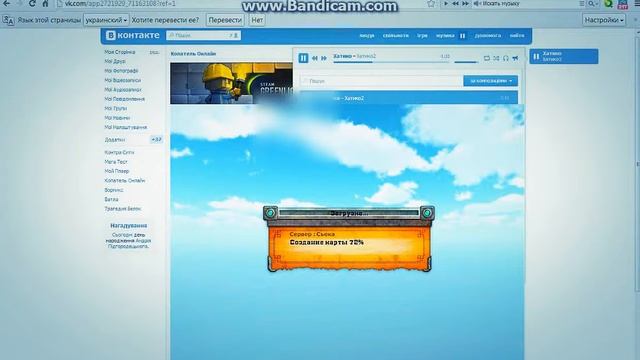The width and height of the screenshot is (640, 360).
Task: Click the megaphone broadcast icon in audio player
Action: (x=515, y=58)
